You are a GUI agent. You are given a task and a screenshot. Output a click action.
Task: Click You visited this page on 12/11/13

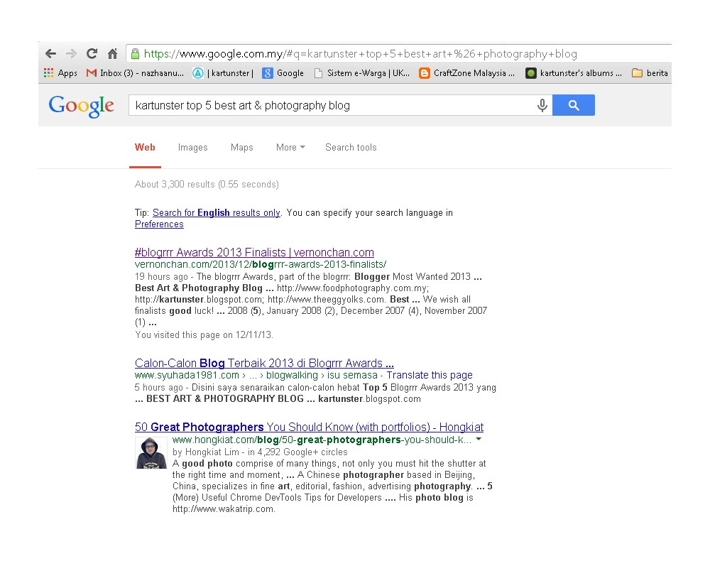coord(204,334)
